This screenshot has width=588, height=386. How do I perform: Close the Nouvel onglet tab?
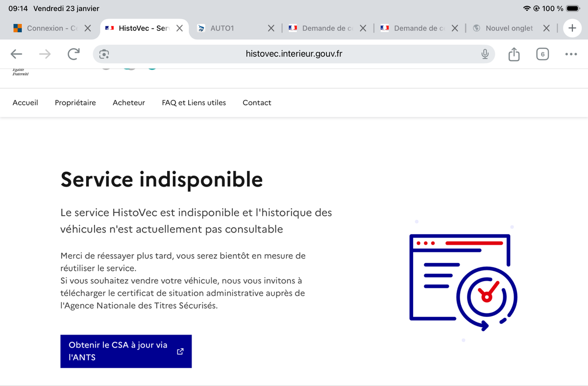click(x=547, y=28)
